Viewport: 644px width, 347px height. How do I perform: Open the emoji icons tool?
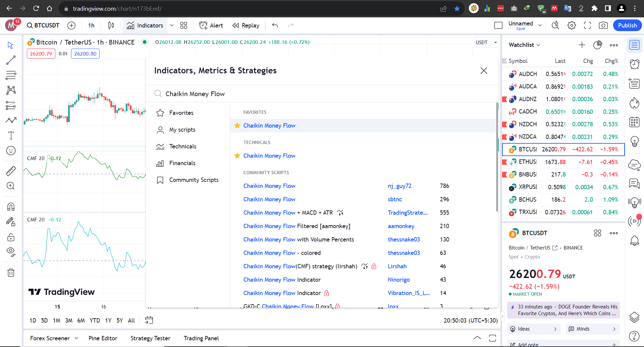pyautogui.click(x=11, y=151)
